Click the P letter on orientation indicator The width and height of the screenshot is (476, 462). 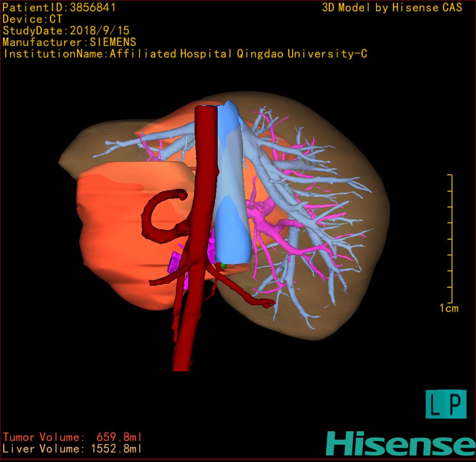pos(456,404)
